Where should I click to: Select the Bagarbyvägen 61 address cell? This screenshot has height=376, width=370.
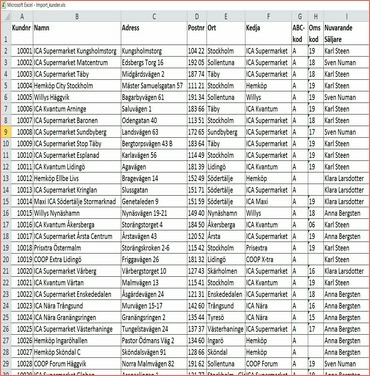tap(154, 97)
